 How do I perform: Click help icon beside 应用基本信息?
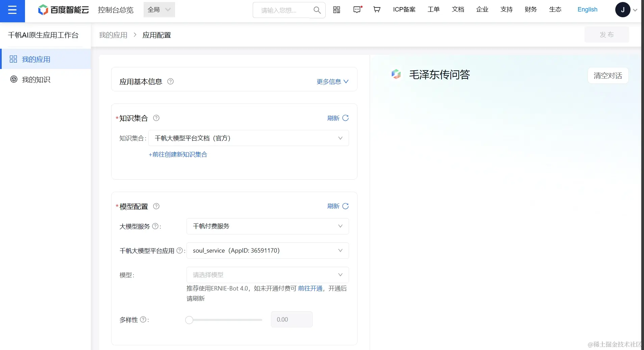(171, 81)
